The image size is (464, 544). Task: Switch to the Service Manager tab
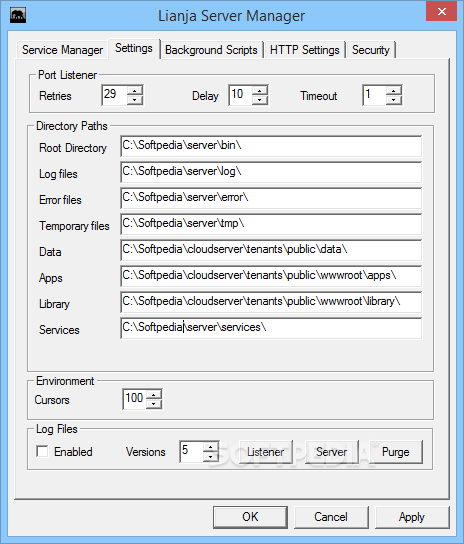62,50
